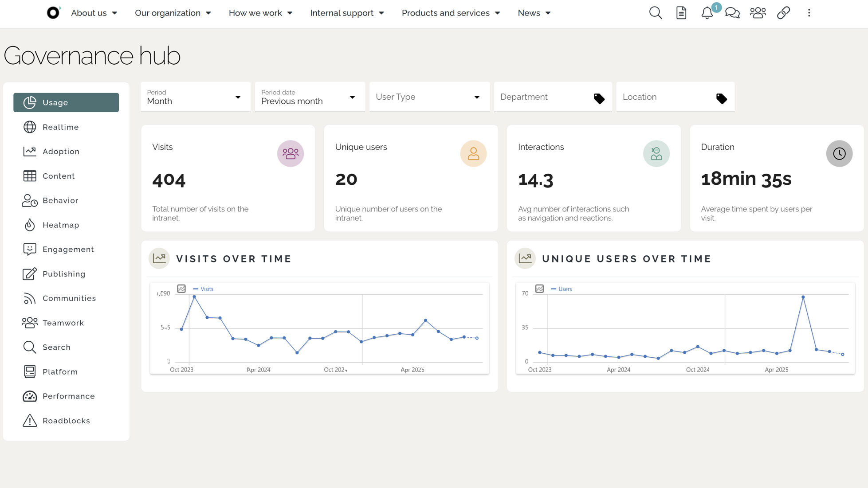Expand the Internal support menu

(x=347, y=13)
